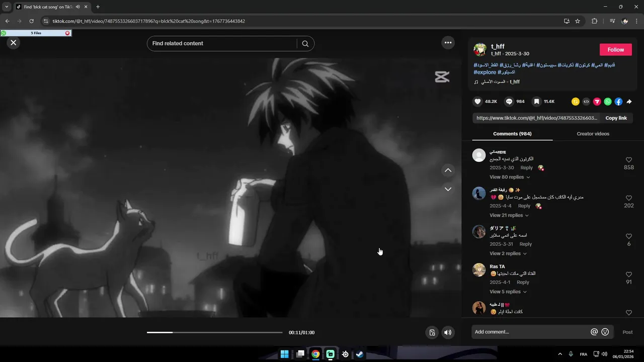Switch to Creator videos tab
644x362 pixels.
click(x=593, y=134)
